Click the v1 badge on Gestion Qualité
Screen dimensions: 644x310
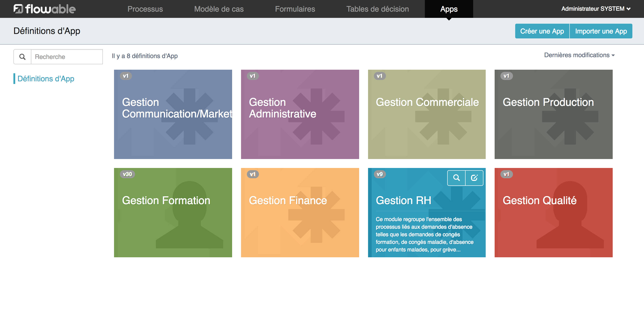pos(506,174)
